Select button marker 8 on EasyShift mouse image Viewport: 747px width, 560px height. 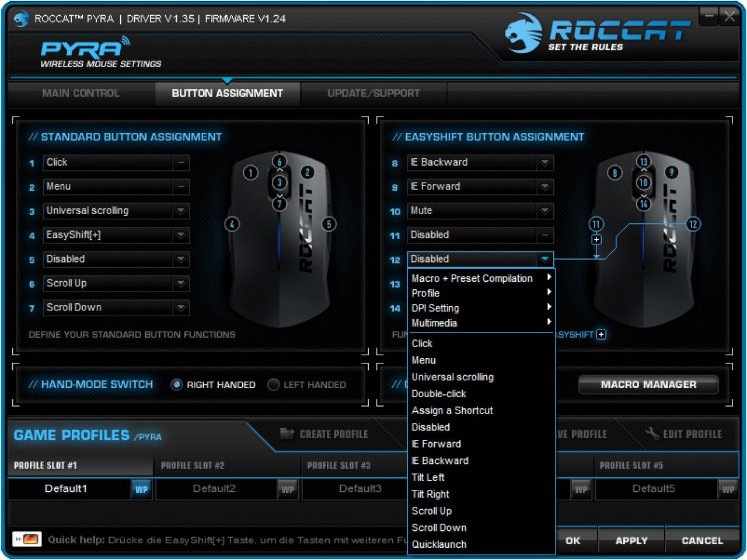[615, 173]
